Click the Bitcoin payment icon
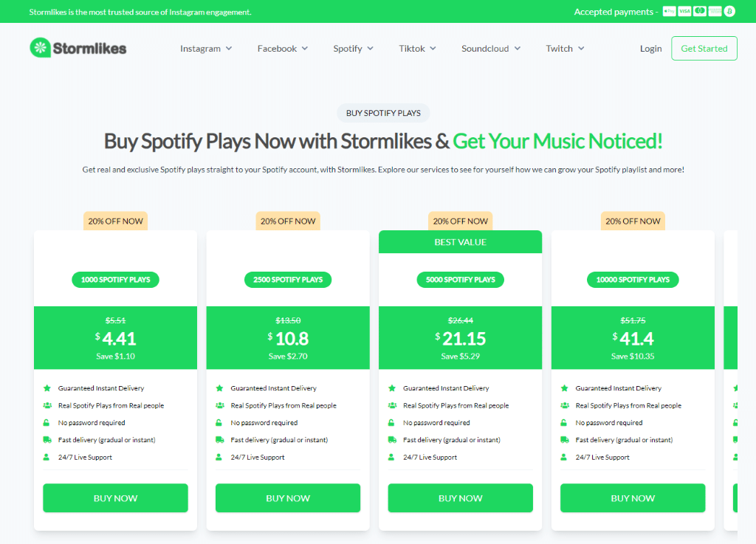This screenshot has height=544, width=756. click(x=729, y=12)
